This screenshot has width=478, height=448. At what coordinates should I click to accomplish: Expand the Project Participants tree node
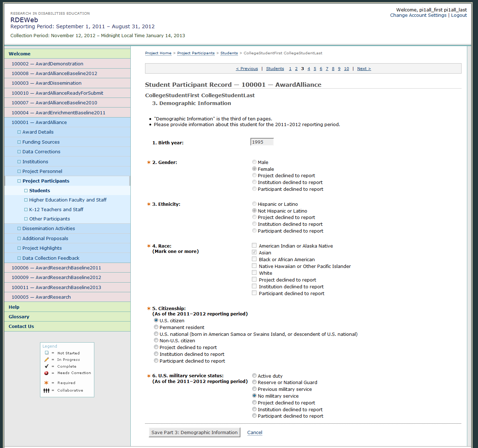pos(46,181)
